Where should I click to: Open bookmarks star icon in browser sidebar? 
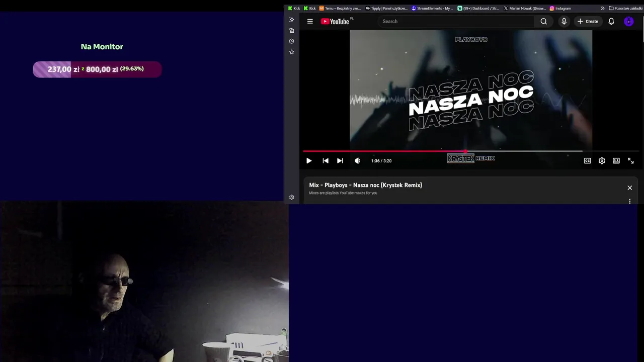pos(291,52)
